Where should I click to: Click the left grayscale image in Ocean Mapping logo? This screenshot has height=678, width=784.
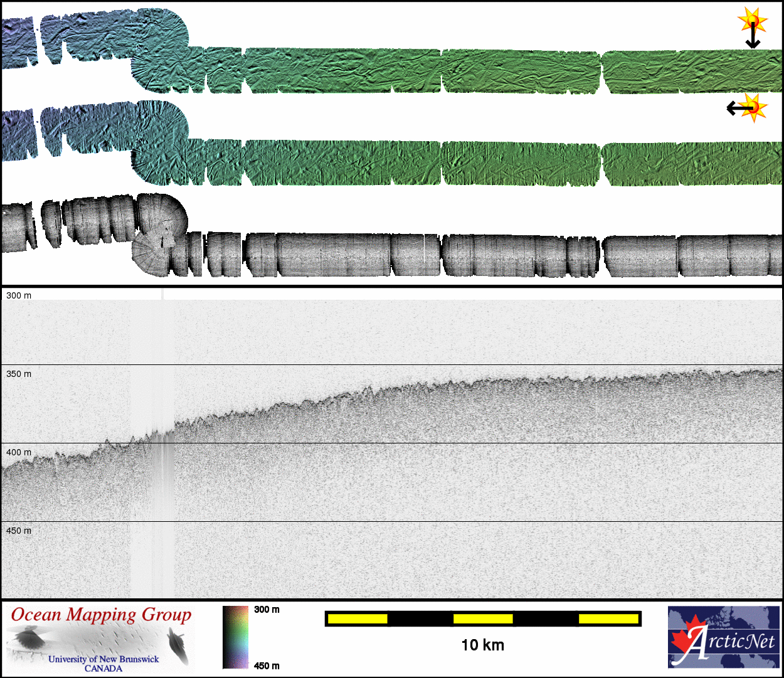(x=28, y=641)
